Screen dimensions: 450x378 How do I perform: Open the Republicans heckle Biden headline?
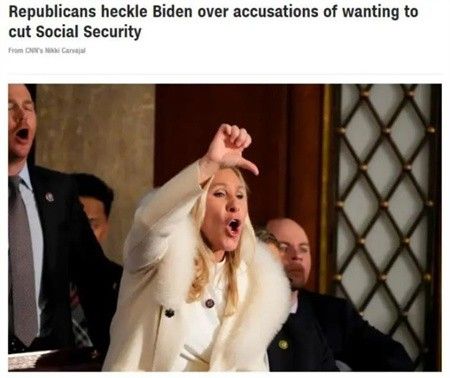[213, 22]
